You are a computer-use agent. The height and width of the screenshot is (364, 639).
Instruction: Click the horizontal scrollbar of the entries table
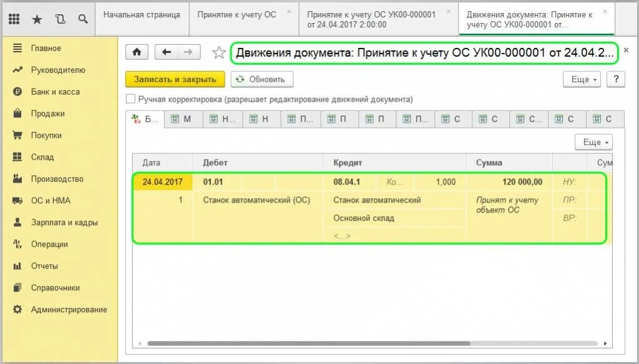click(308, 343)
